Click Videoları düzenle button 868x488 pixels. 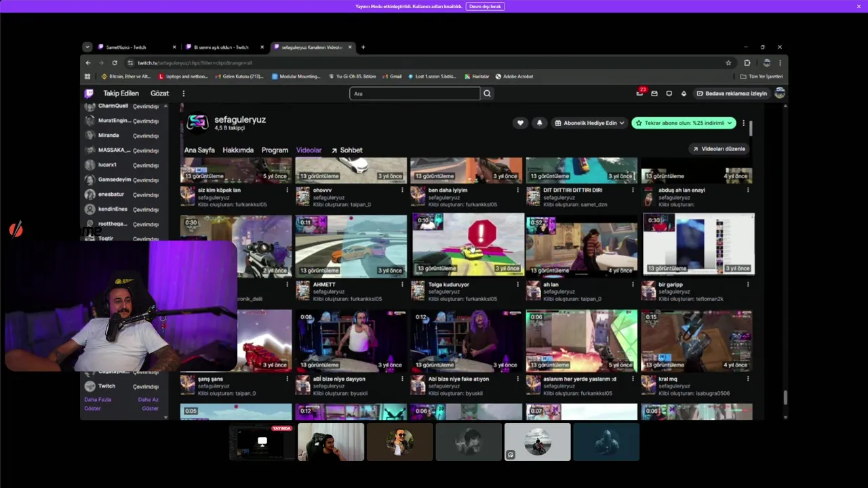click(718, 148)
